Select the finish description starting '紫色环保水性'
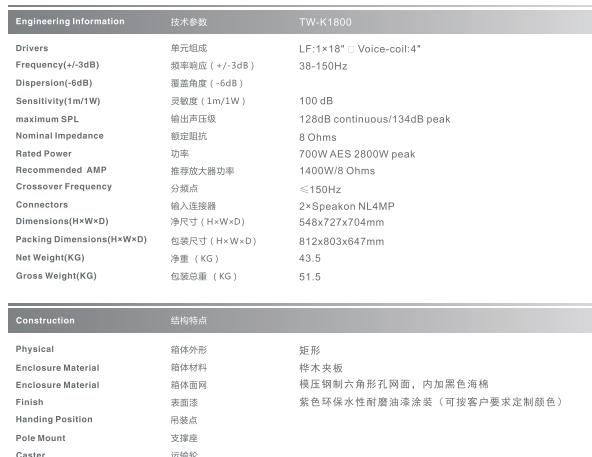Screen dimensions: 592x457 click(x=431, y=402)
